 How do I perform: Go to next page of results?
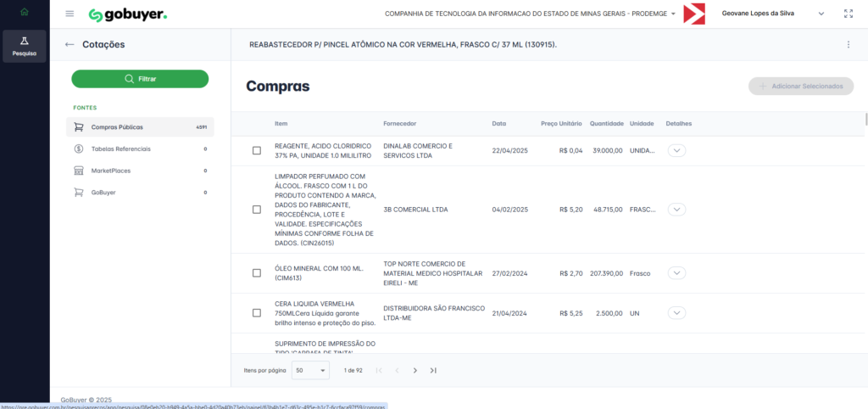point(415,370)
